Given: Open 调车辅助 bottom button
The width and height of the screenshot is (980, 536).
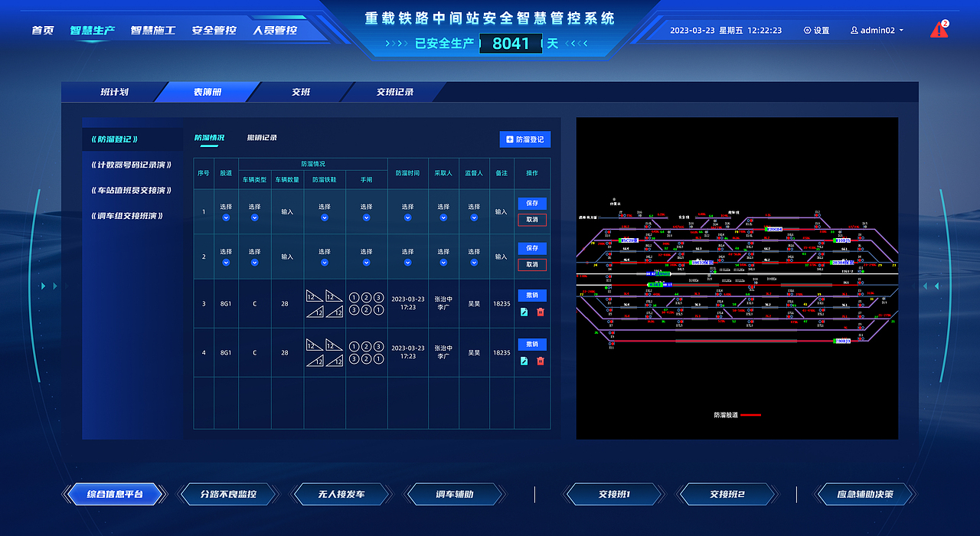Looking at the screenshot, I should pos(455,494).
